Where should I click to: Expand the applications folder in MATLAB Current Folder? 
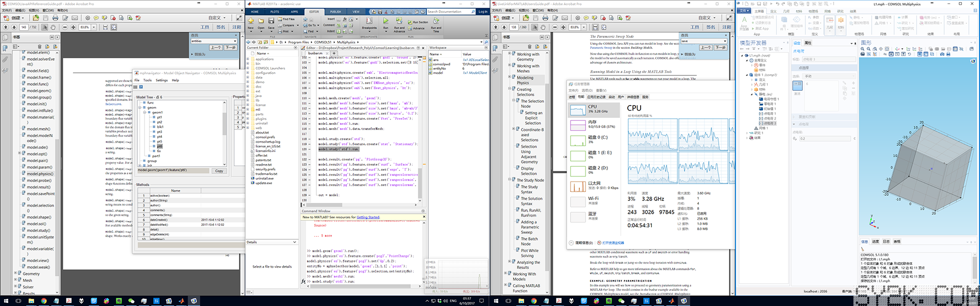tap(248, 59)
